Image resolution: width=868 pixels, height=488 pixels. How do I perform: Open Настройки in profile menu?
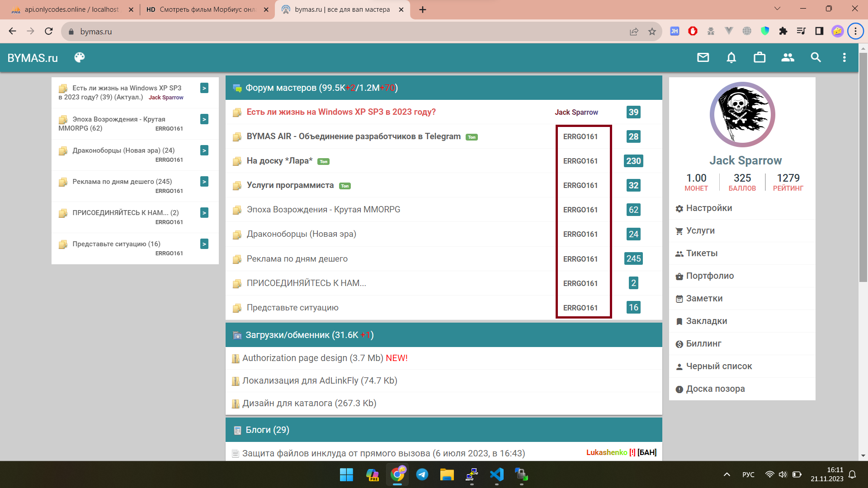coord(709,208)
